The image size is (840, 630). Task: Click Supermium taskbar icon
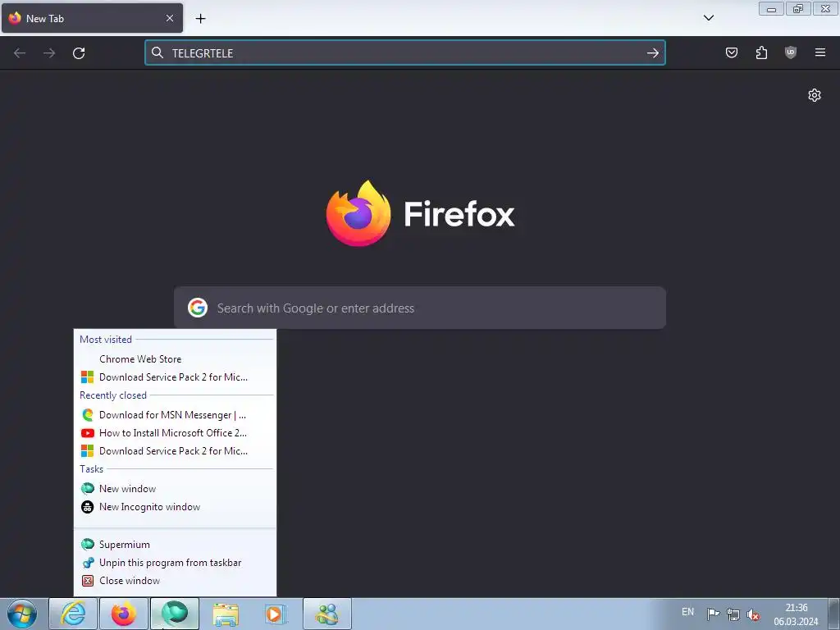coord(175,614)
